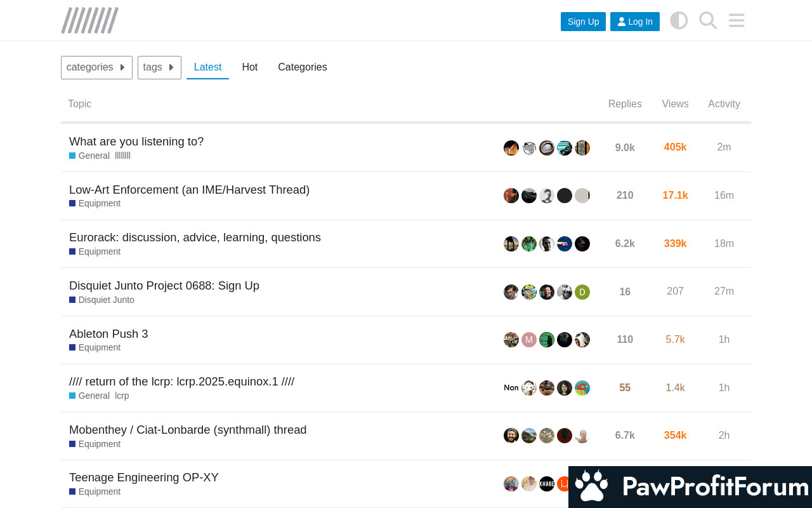Switch to the Latest tab
The image size is (812, 508).
207,67
